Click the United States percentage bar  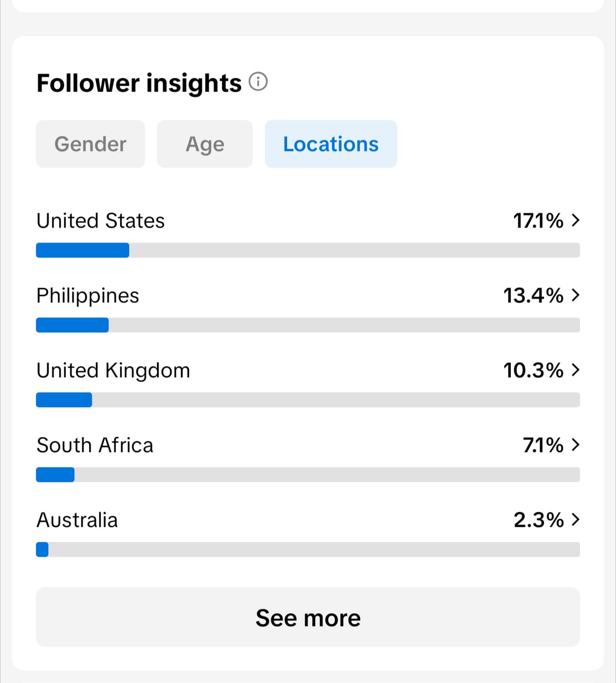point(308,250)
